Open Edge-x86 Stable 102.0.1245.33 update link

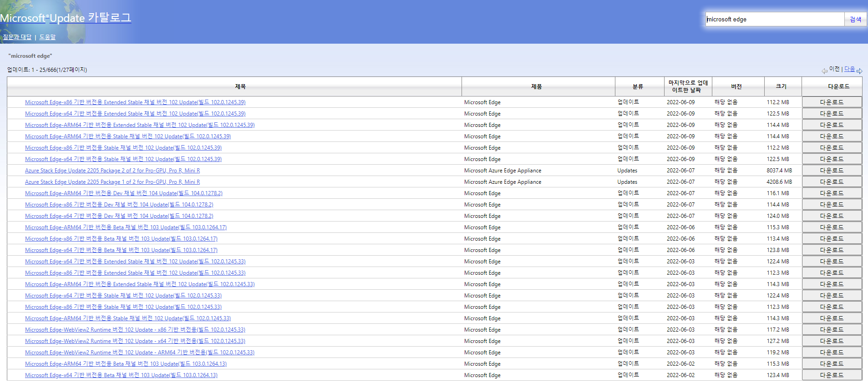(x=123, y=307)
